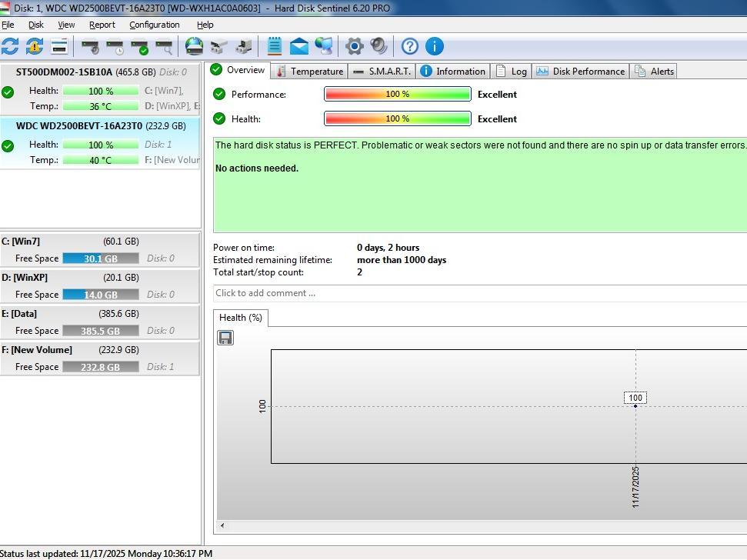
Task: Open the Report menu
Action: coord(102,25)
